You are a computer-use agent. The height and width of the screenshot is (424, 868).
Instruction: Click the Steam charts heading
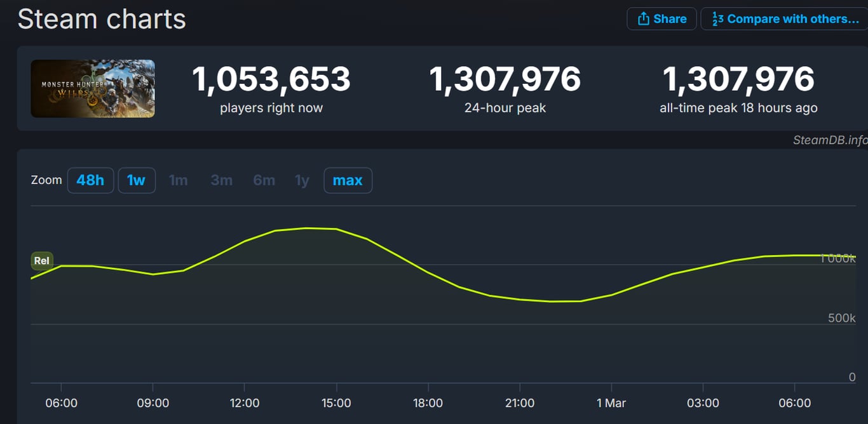point(102,19)
